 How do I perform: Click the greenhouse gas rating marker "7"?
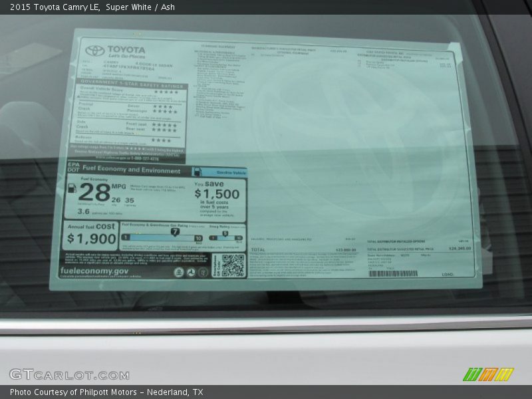point(175,232)
